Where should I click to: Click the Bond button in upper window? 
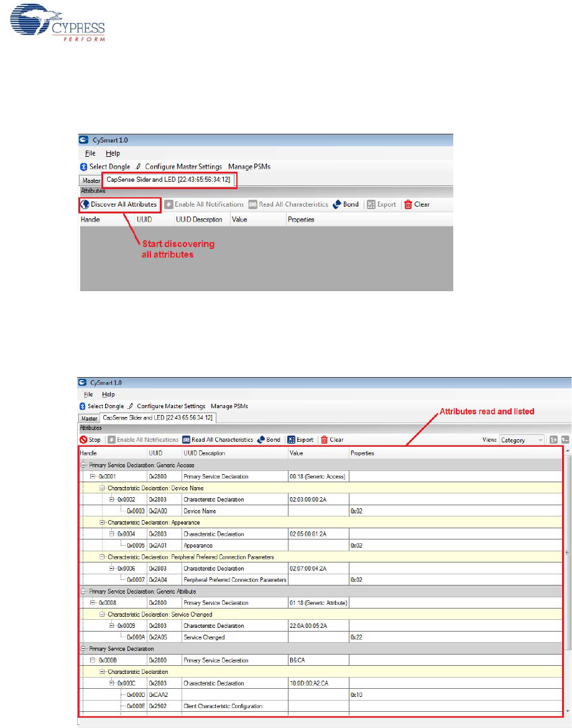pos(346,204)
